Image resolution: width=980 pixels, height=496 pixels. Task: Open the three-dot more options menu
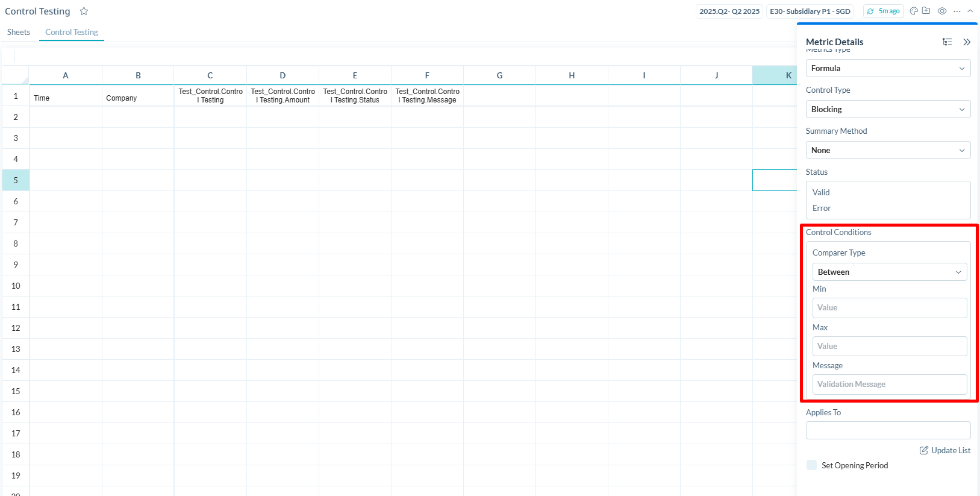coord(957,11)
